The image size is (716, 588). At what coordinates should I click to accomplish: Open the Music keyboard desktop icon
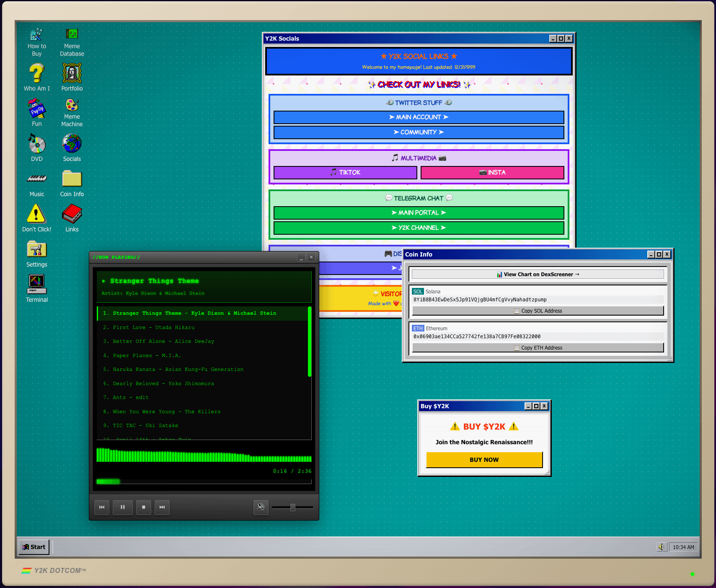pos(36,179)
